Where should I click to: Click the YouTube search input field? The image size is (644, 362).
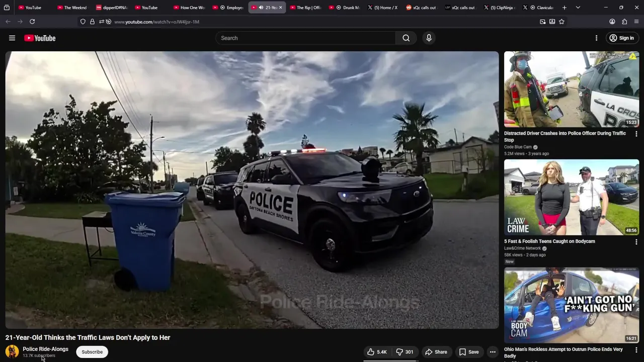305,38
